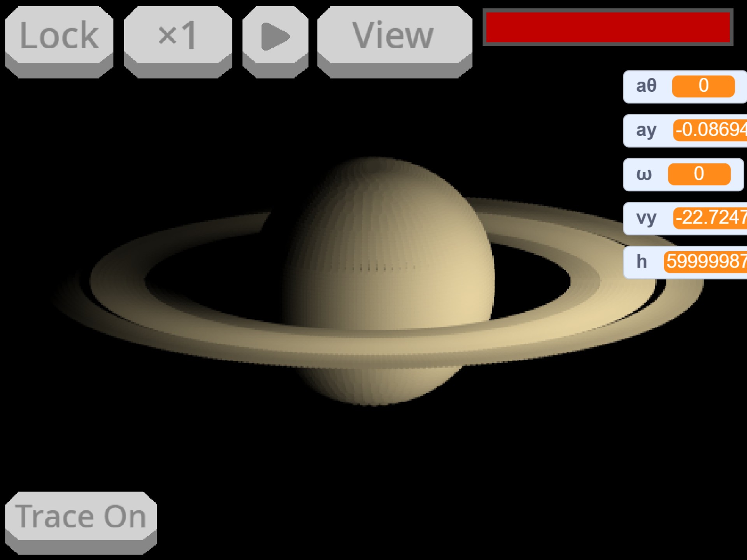Click the orange -22.7247 vy value
The height and width of the screenshot is (560, 747).
(x=710, y=218)
